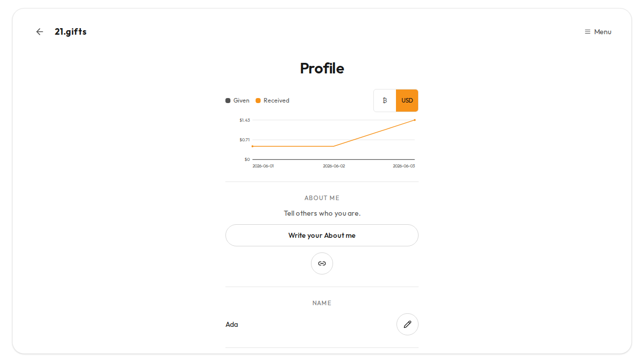The width and height of the screenshot is (644, 362).
Task: Click the copy profile link icon
Action: pyautogui.click(x=322, y=263)
